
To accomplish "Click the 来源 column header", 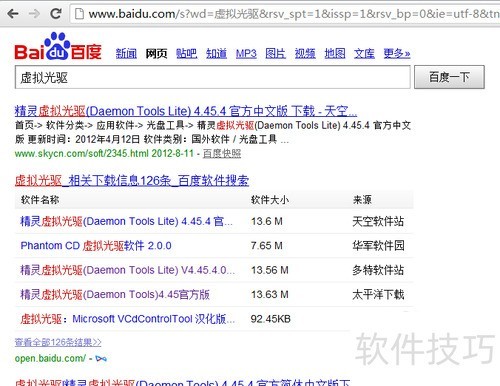I will click(362, 200).
